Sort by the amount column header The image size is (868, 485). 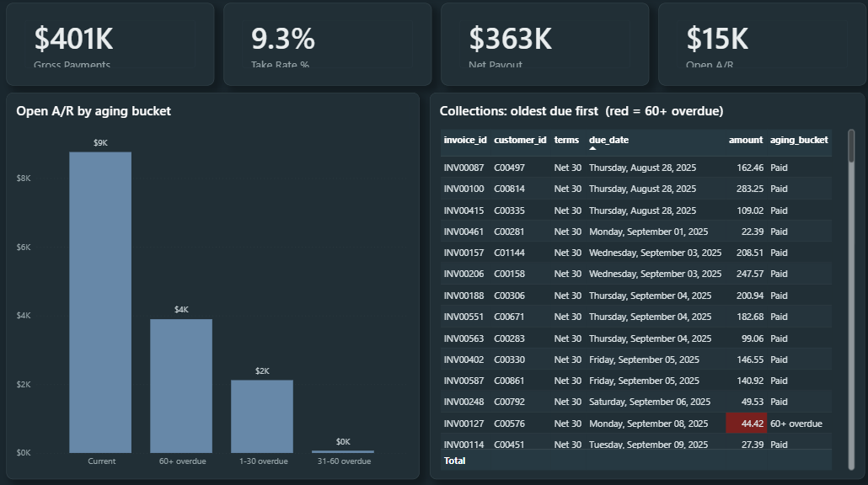(x=746, y=140)
